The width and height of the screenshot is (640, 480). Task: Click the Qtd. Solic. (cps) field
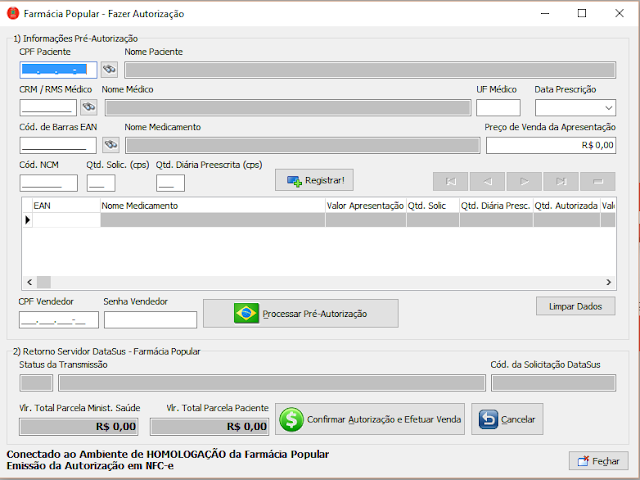pyautogui.click(x=101, y=183)
